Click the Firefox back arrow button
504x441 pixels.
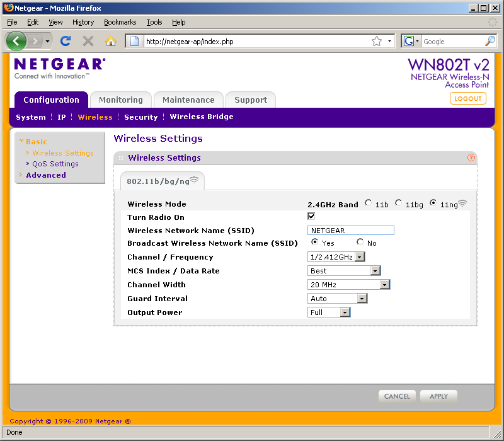tap(16, 41)
